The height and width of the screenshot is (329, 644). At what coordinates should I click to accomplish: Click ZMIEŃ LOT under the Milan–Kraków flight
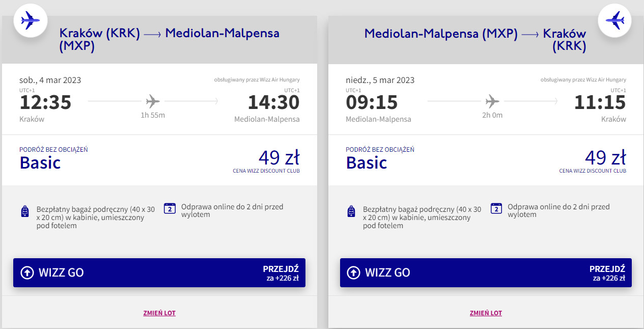(486, 313)
